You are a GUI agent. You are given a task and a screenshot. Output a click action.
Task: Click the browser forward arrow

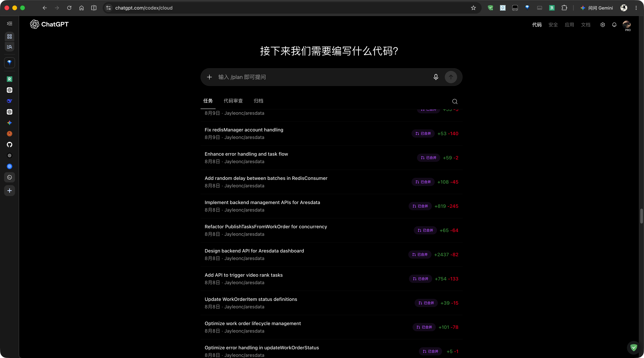click(57, 8)
